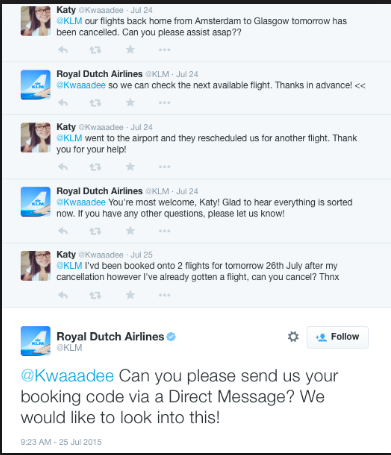The width and height of the screenshot is (391, 455).
Task: Open the Jul 24 date on Katy's rescheduled tweet
Action: coord(142,127)
